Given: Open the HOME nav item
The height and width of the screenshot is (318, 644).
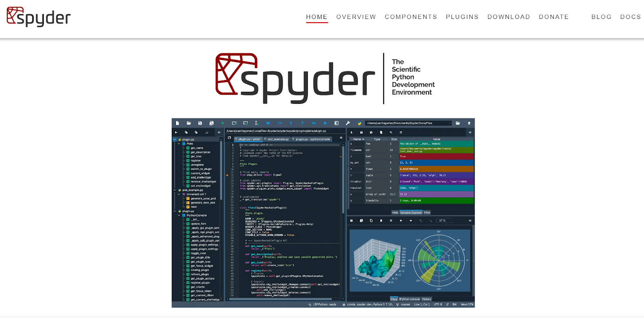Looking at the screenshot, I should tap(317, 17).
